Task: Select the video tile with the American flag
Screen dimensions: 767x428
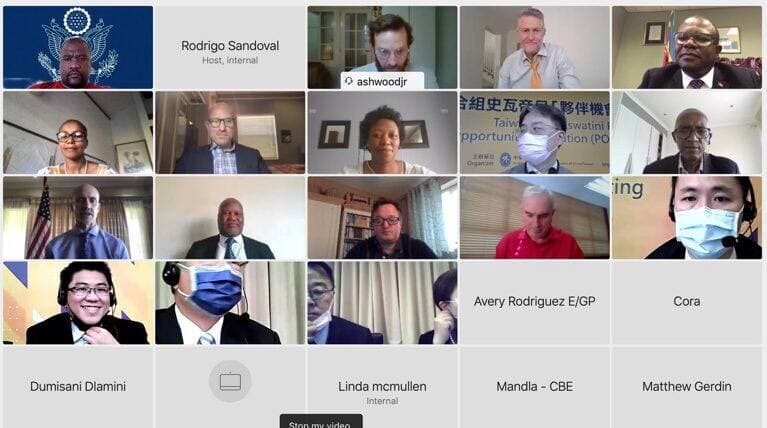Action: (x=78, y=218)
